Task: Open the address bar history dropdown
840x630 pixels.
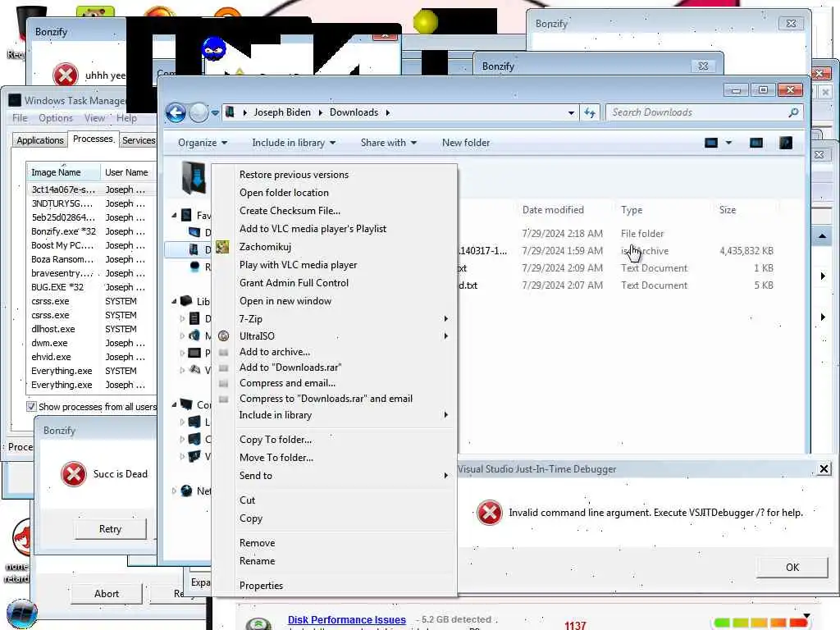Action: tap(571, 113)
